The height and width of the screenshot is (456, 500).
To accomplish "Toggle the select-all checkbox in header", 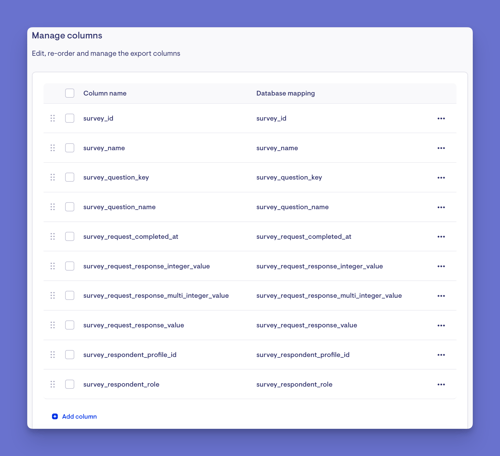I will [x=70, y=93].
